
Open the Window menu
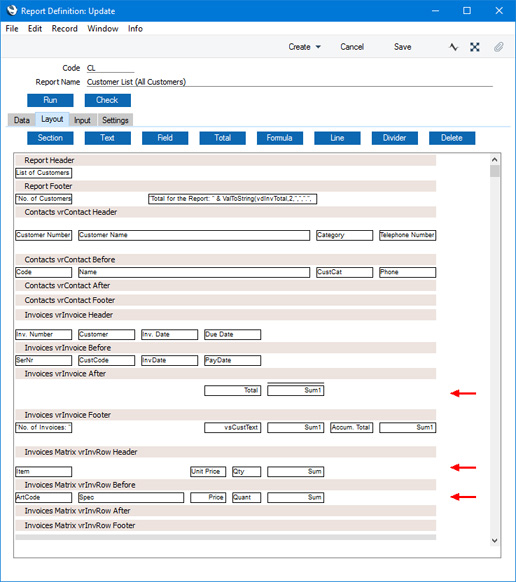(103, 29)
